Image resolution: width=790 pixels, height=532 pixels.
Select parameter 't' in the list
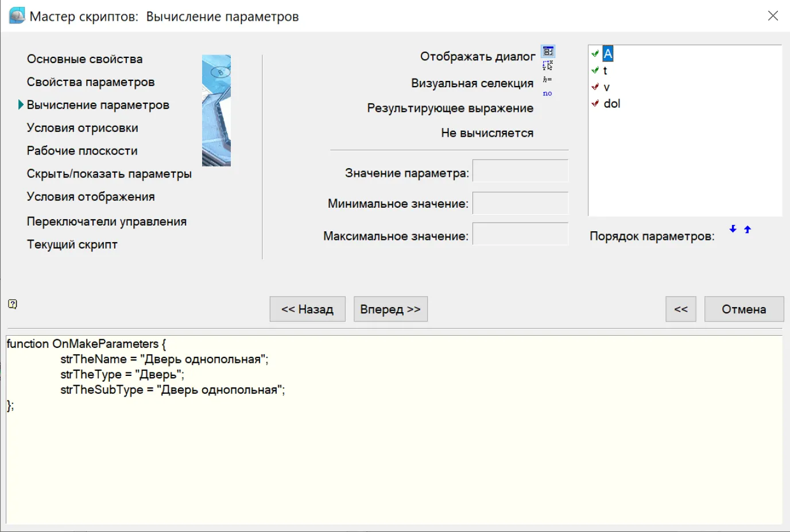pyautogui.click(x=605, y=71)
